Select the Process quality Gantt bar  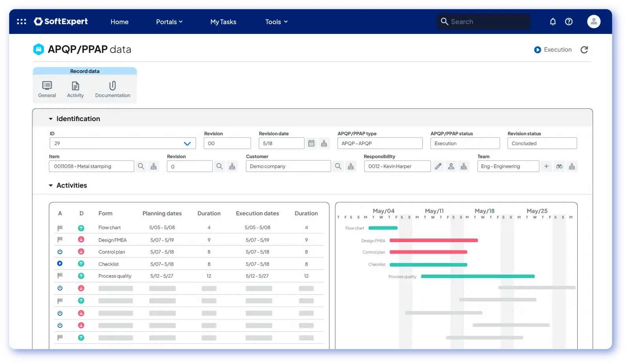tap(478, 276)
